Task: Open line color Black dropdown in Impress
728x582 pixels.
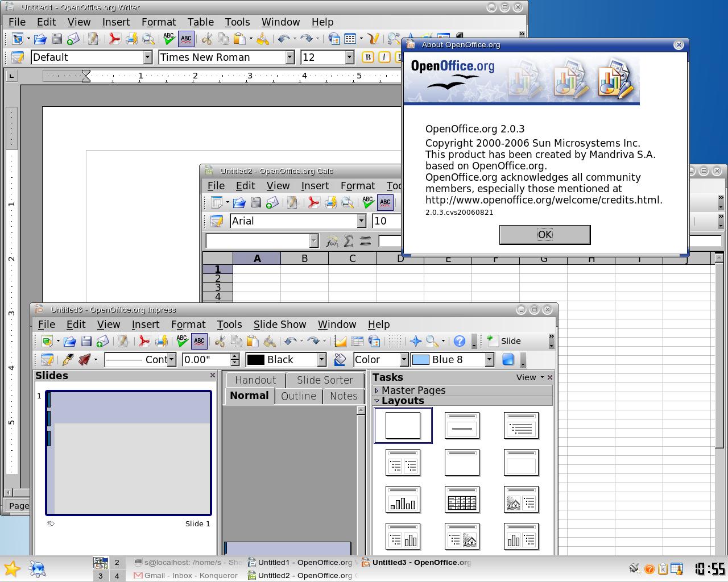Action: [x=321, y=359]
